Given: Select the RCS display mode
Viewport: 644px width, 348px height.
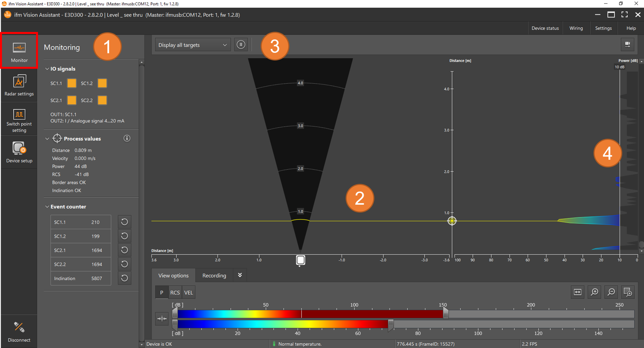Looking at the screenshot, I should point(175,292).
